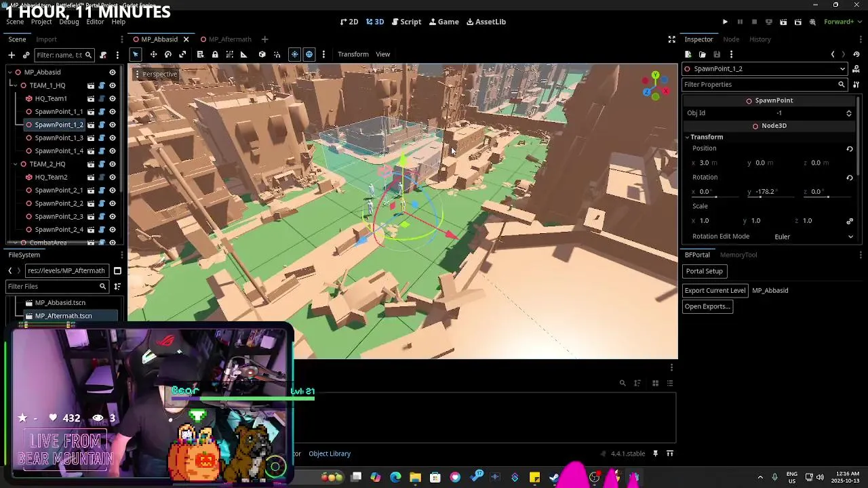The width and height of the screenshot is (868, 488).
Task: Toggle scale ratio lock link icon
Action: coord(850,221)
